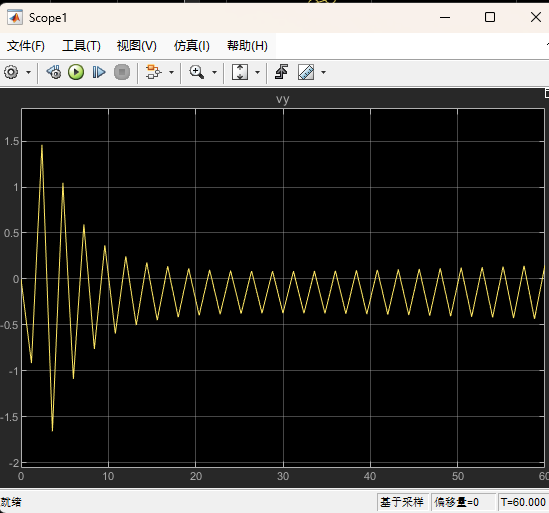Expand the configuration properties dropdown arrow
Screen dimensions: 549x513
click(28, 72)
